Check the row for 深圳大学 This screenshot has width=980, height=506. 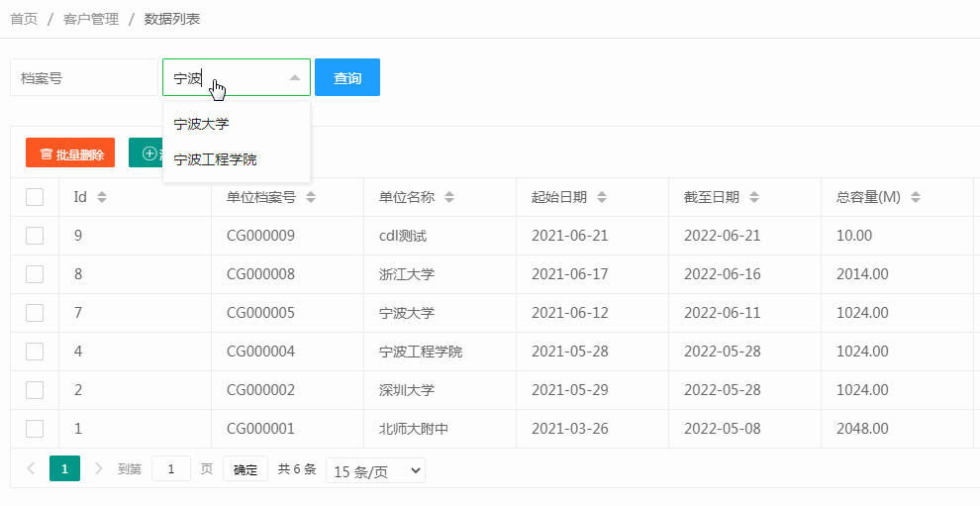[35, 390]
